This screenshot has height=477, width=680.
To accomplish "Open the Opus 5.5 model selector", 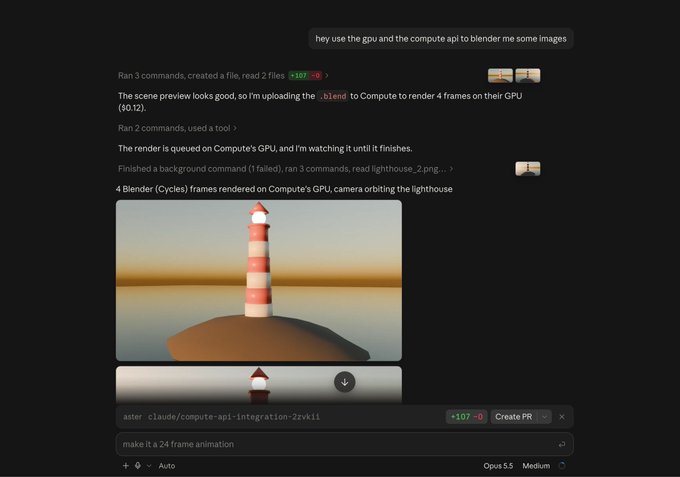I will pos(498,466).
